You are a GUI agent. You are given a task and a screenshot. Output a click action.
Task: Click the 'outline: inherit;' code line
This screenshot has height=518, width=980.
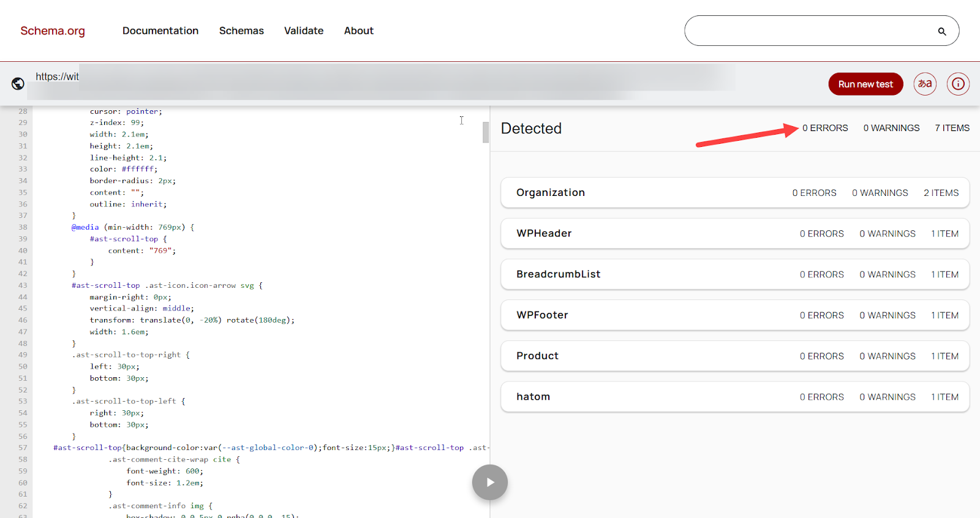point(128,205)
